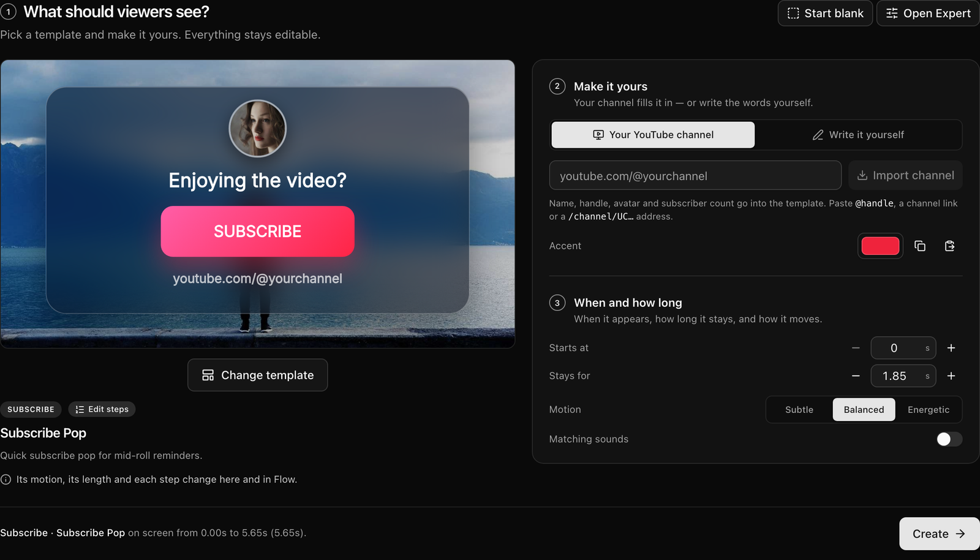The width and height of the screenshot is (980, 560).
Task: Click the Create button
Action: pos(939,534)
